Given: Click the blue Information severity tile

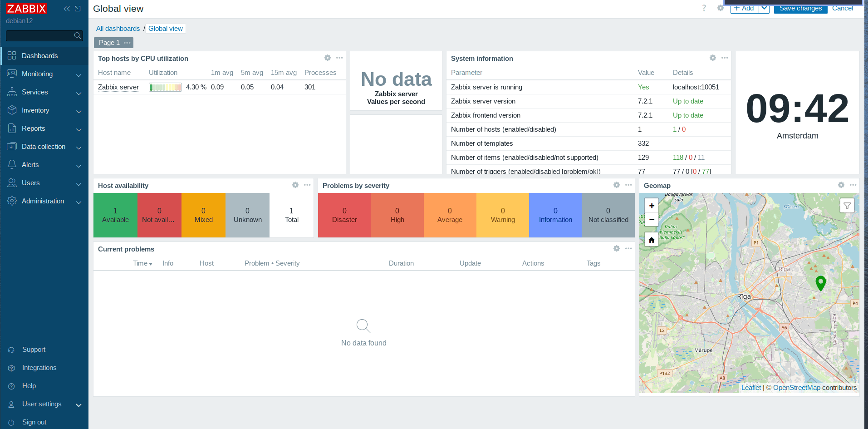Looking at the screenshot, I should pos(555,215).
